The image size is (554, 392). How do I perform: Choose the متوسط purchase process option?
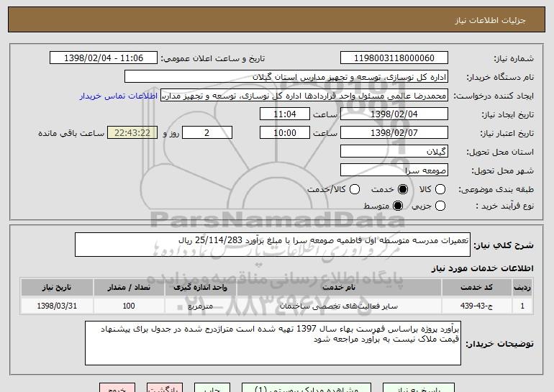tap(397, 206)
